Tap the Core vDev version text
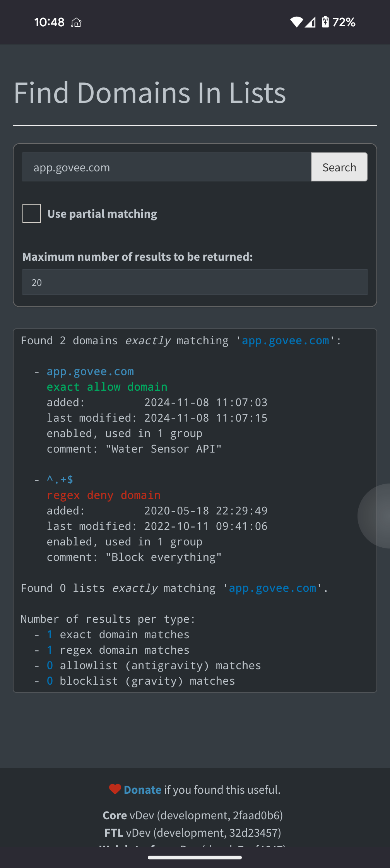 click(x=193, y=815)
